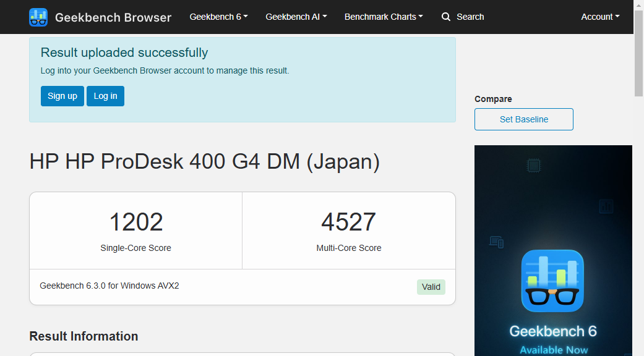Viewport: 644px width, 356px height.
Task: Click the vertical page scrollbar thumb
Action: [x=638, y=53]
